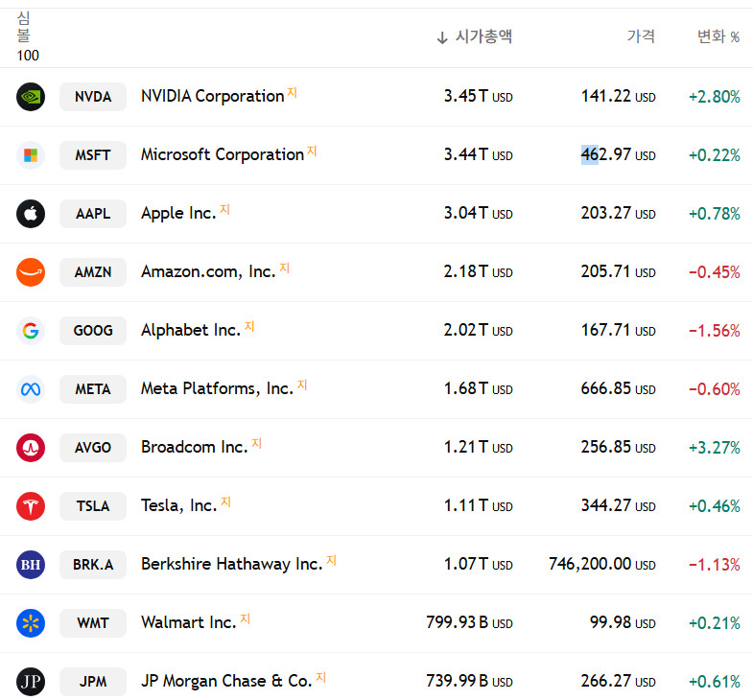Click the Tesla logo icon
The height and width of the screenshot is (700, 753).
pyautogui.click(x=31, y=506)
